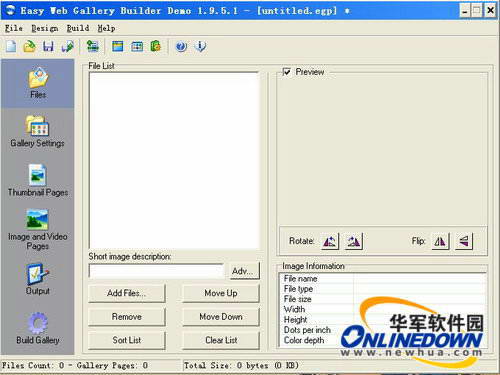500x375 pixels.
Task: Open the Output sidebar section
Action: coord(38,279)
